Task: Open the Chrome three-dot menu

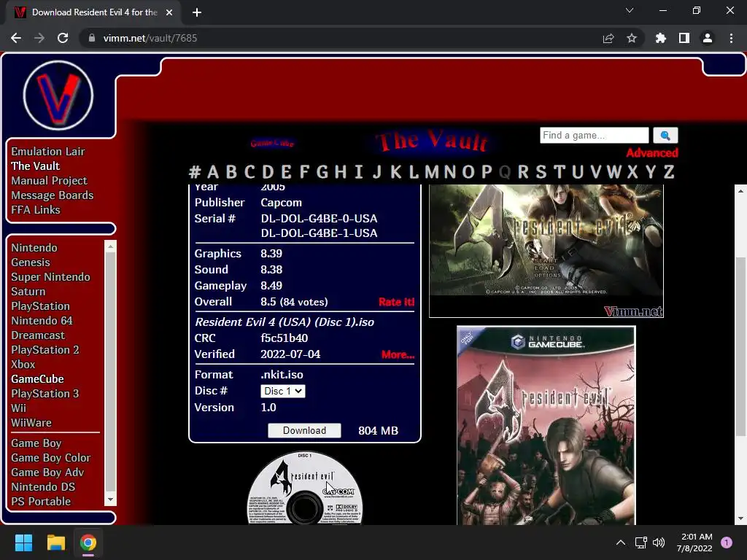Action: (731, 38)
